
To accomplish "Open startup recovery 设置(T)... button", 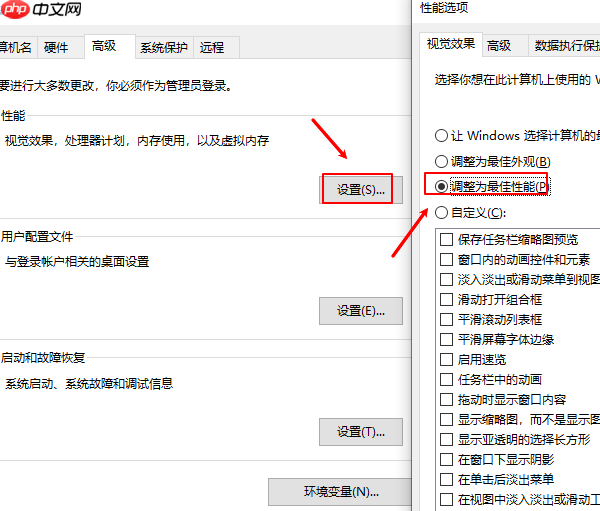I will (361, 432).
